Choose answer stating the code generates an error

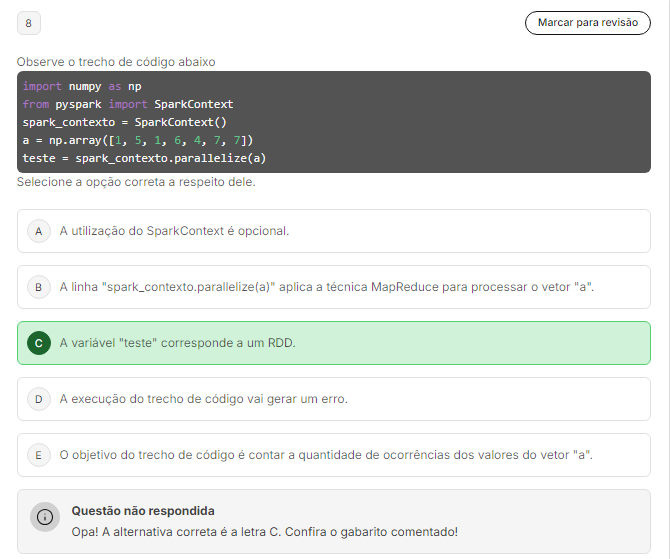(203, 399)
